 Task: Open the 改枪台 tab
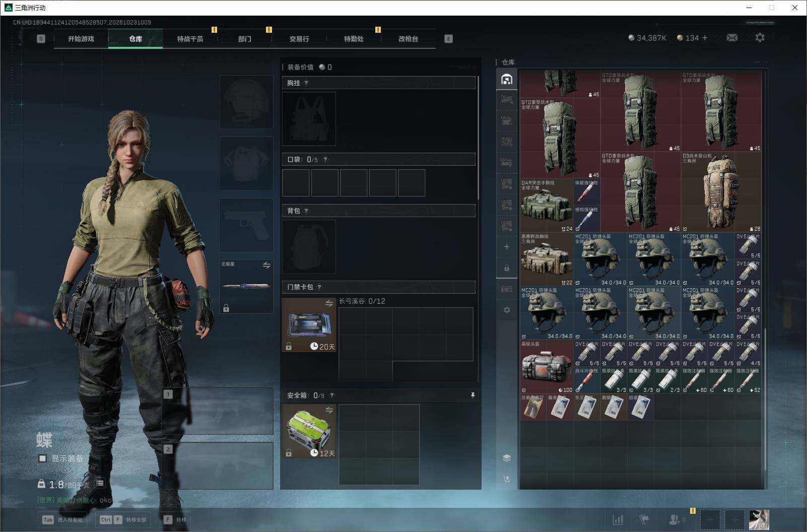408,39
